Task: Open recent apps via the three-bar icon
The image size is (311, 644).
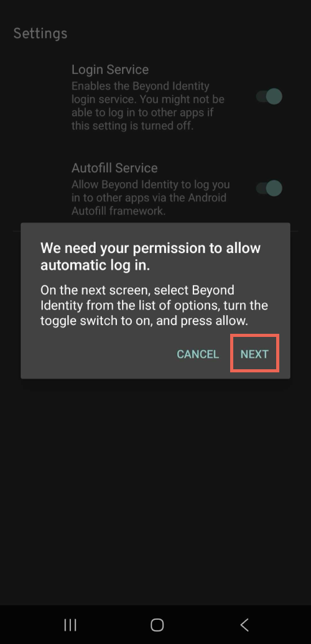Action: point(70,625)
